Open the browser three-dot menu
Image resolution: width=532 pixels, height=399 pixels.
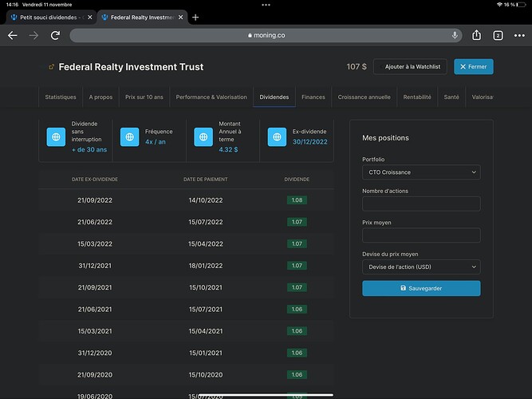pos(519,35)
